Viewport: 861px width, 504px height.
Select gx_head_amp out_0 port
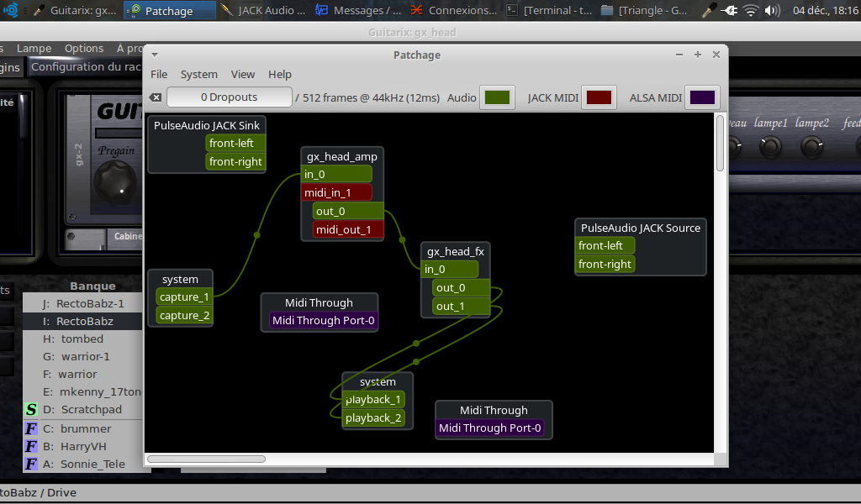[x=348, y=211]
